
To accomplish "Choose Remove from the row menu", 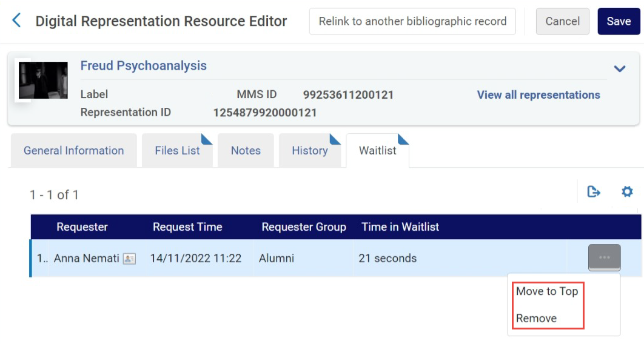I will click(537, 318).
